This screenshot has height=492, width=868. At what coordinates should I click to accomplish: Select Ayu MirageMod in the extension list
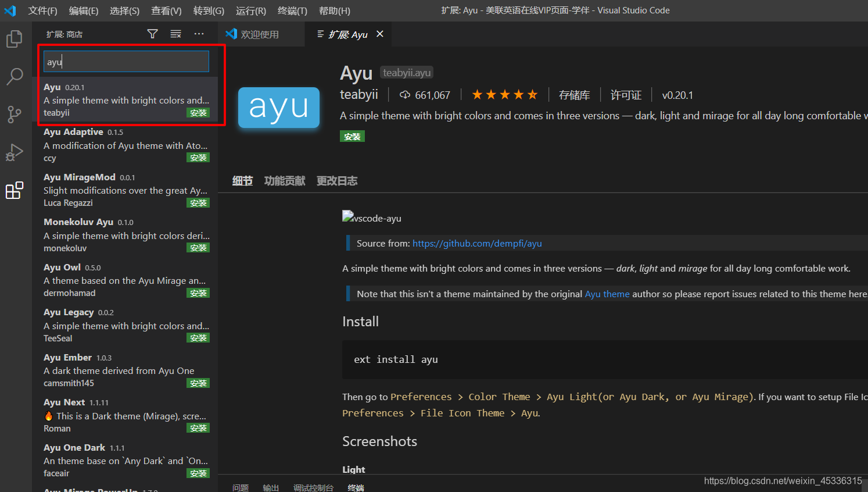125,190
